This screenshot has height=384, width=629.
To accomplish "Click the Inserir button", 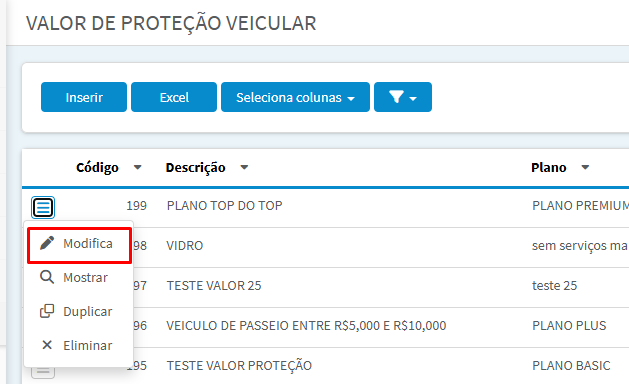I will [x=84, y=97].
